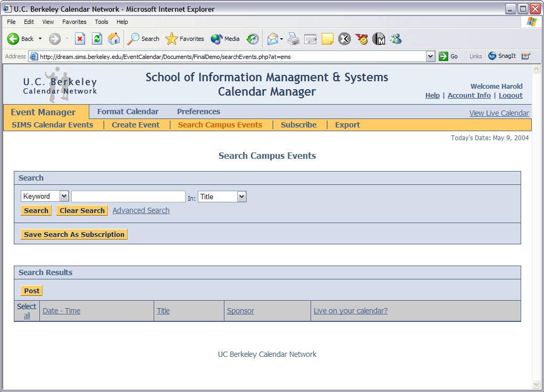Open the Advanced Search link
This screenshot has width=544, height=392.
pos(141,210)
